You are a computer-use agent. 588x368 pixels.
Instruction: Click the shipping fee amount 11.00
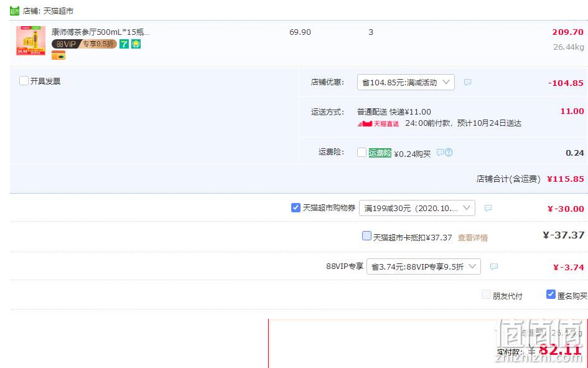pos(572,111)
